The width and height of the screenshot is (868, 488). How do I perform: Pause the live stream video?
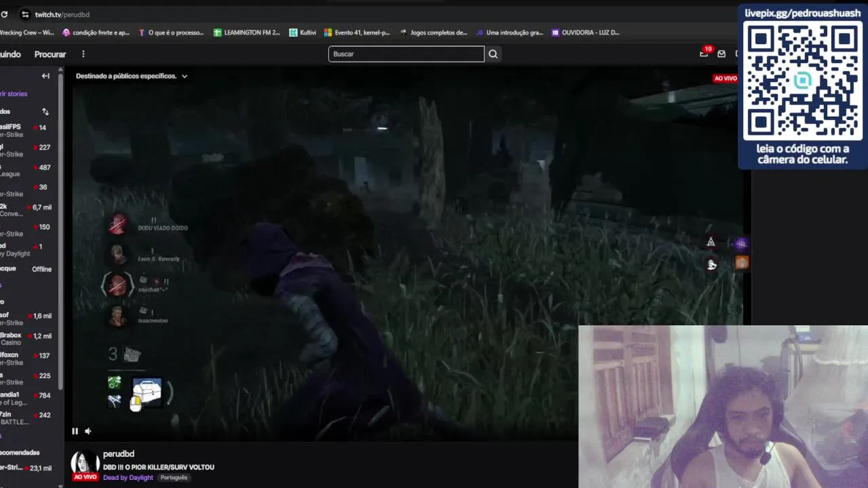click(x=75, y=431)
